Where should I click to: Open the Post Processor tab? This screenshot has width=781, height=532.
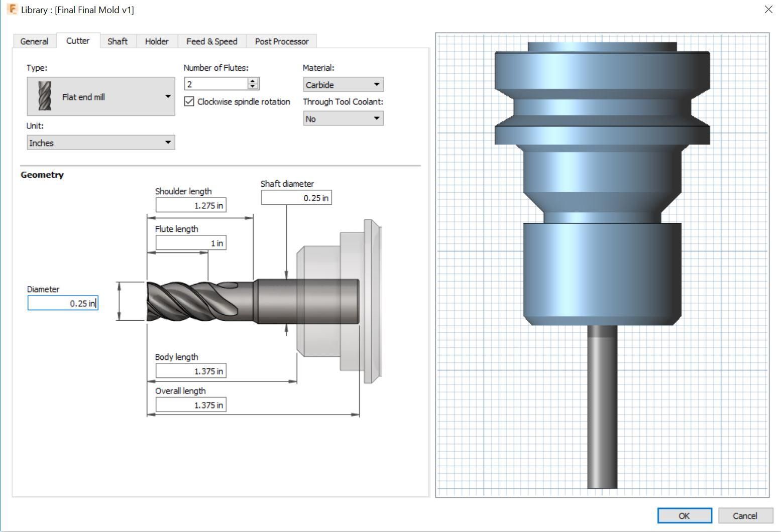281,41
